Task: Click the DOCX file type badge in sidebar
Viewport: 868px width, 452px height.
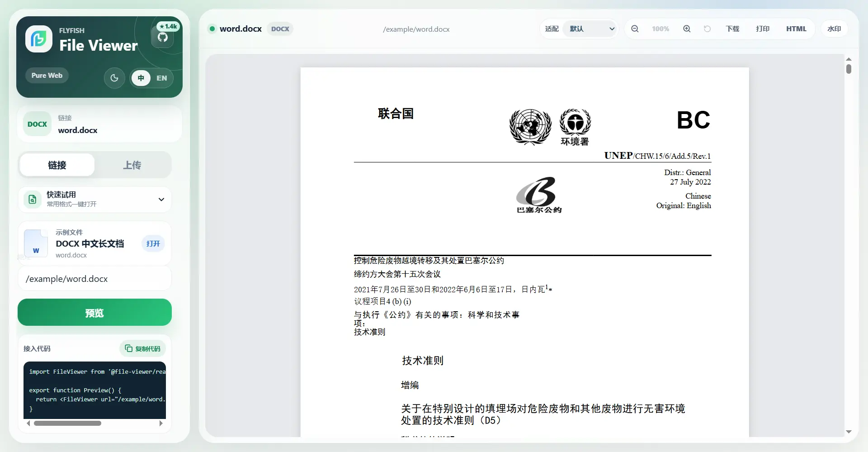Action: (x=37, y=124)
